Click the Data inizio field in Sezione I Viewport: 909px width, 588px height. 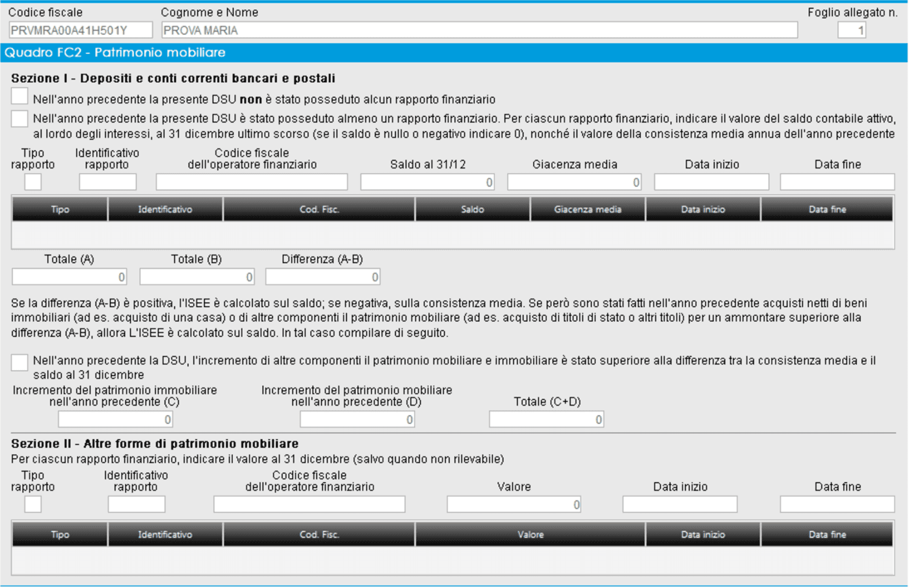coord(711,181)
